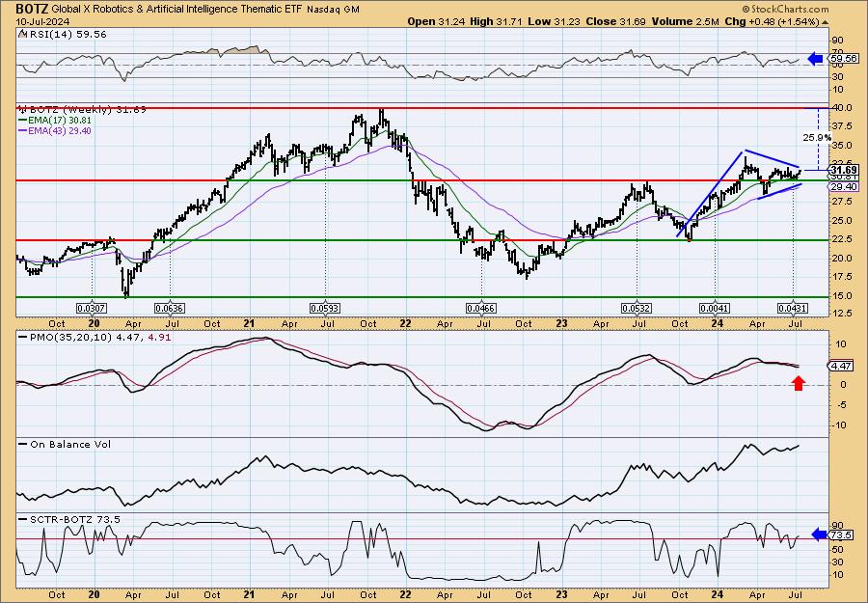The height and width of the screenshot is (603, 868).
Task: Click the EMA(17) 30.81 legend text
Action: (60, 121)
